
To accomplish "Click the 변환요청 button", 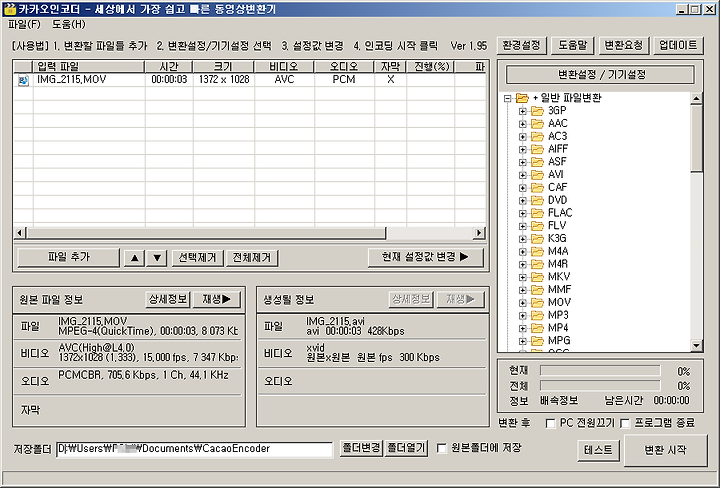I will click(623, 45).
